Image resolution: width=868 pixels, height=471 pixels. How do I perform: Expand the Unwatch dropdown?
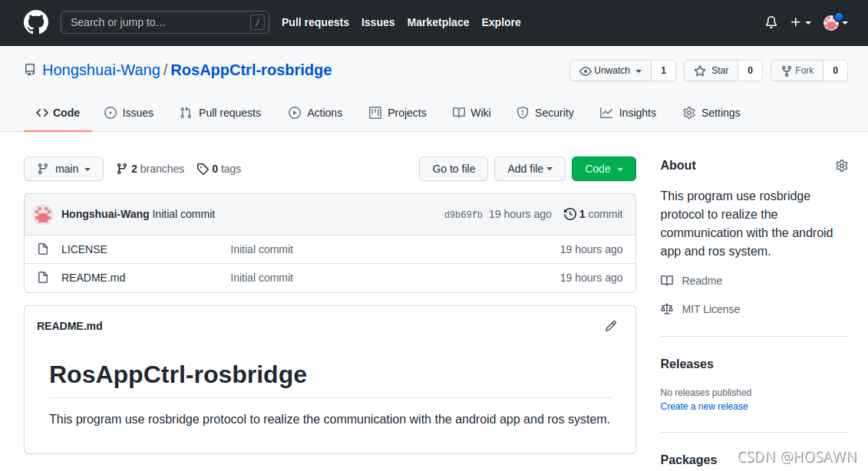pyautogui.click(x=611, y=71)
